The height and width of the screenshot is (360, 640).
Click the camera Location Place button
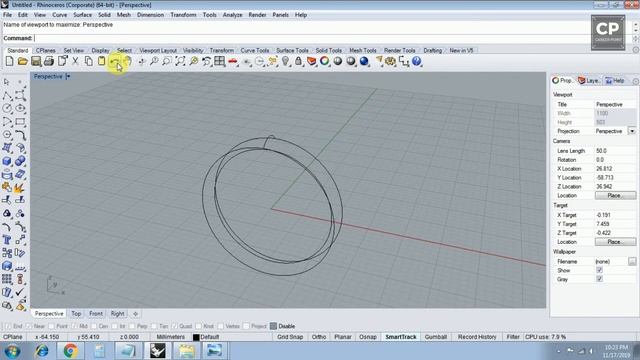point(615,196)
